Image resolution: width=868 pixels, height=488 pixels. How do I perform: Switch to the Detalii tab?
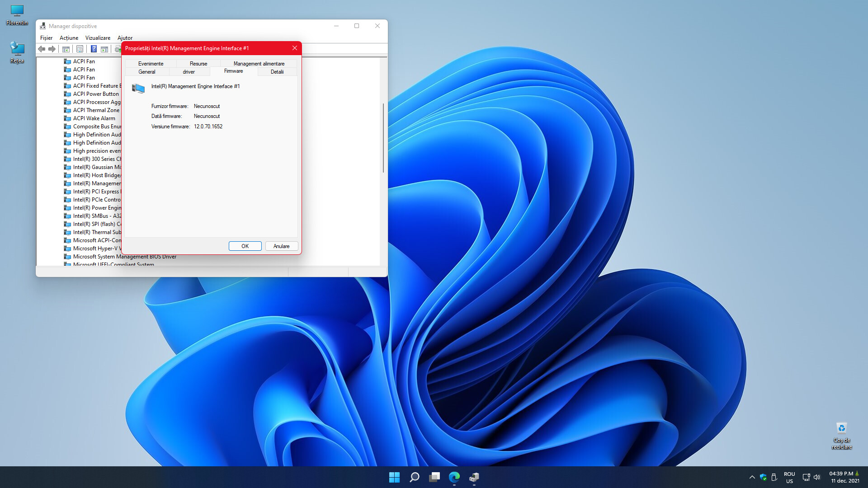point(277,72)
